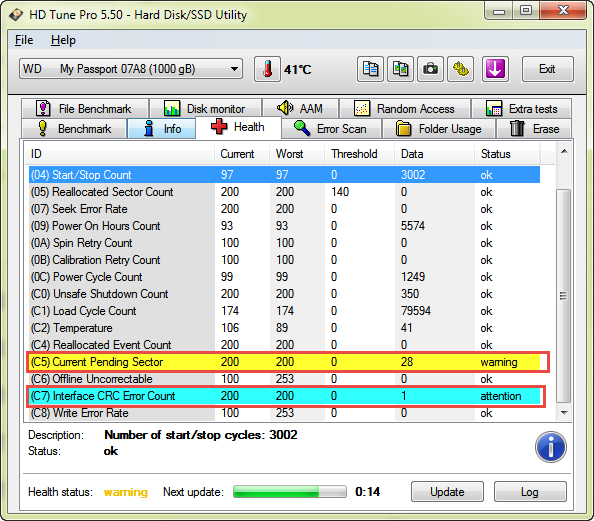Select the (0A) Spin Retry Count row
Viewport: 594px width, 521px height.
[284, 243]
